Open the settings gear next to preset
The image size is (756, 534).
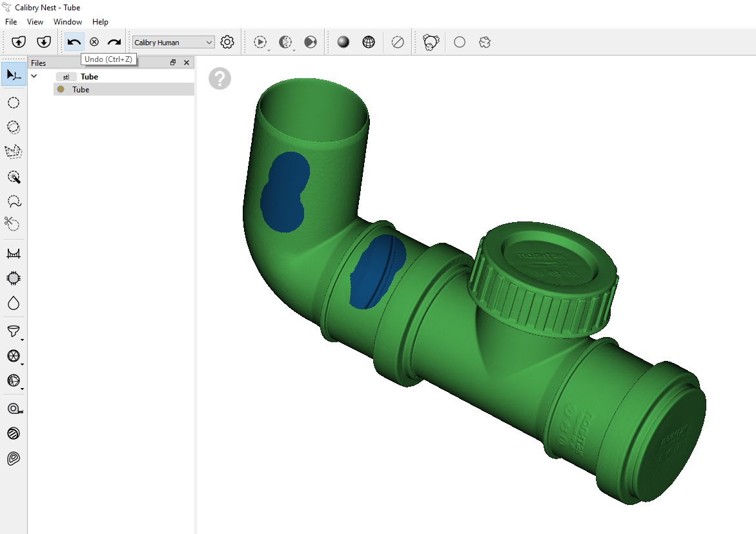point(227,42)
